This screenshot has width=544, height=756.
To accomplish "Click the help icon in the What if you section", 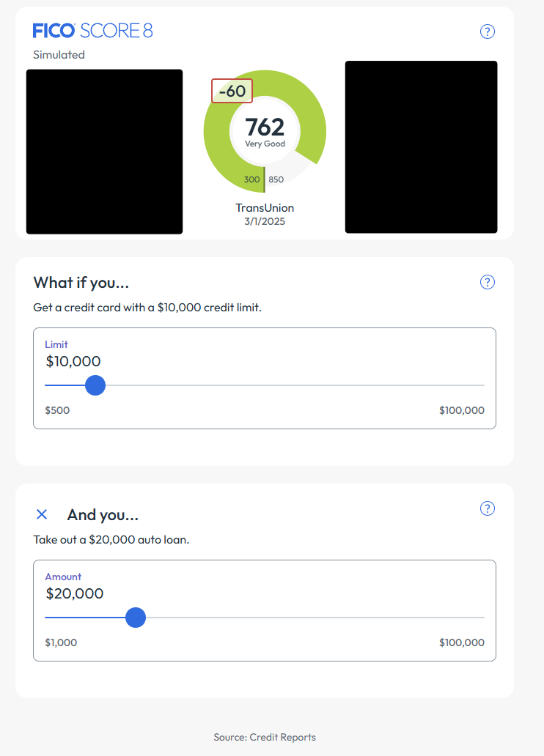I will click(x=487, y=281).
